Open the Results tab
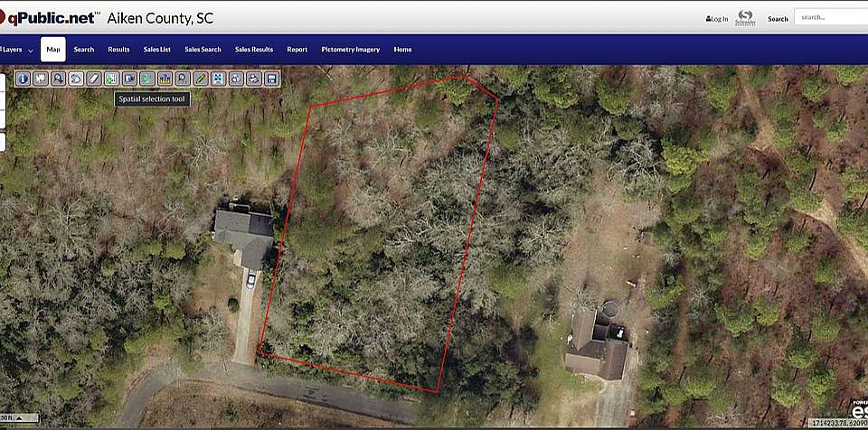The image size is (868, 430). [118, 50]
